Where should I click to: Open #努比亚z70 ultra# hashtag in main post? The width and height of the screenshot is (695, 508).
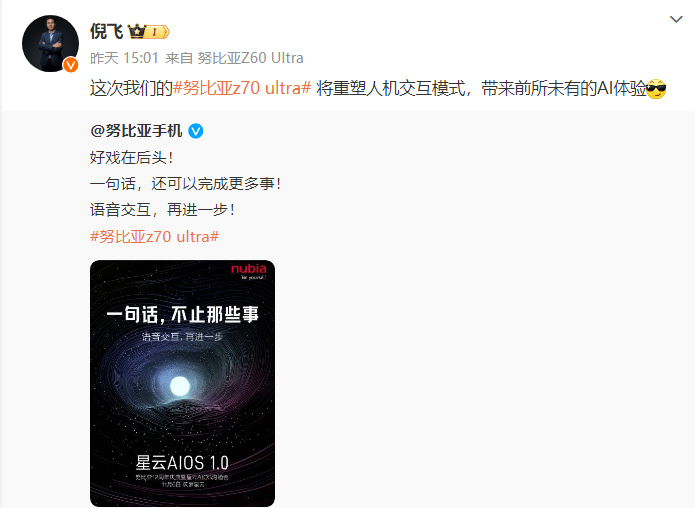242,88
